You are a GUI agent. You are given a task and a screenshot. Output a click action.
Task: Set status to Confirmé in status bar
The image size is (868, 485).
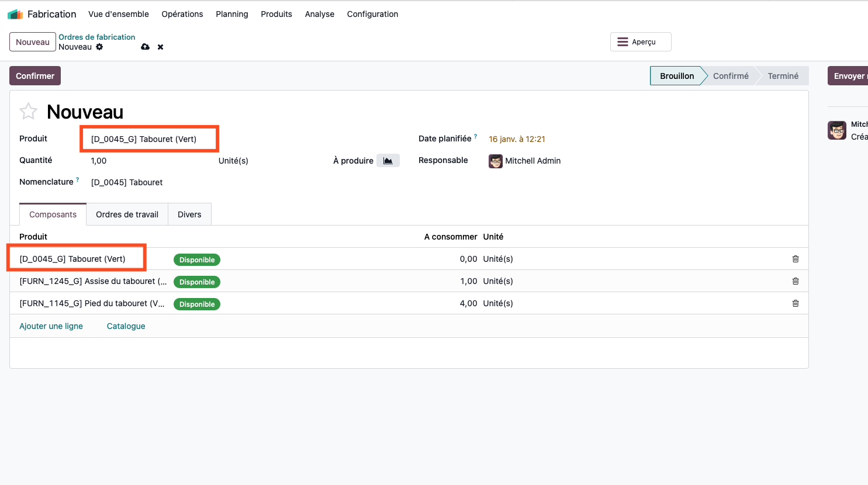tap(730, 76)
